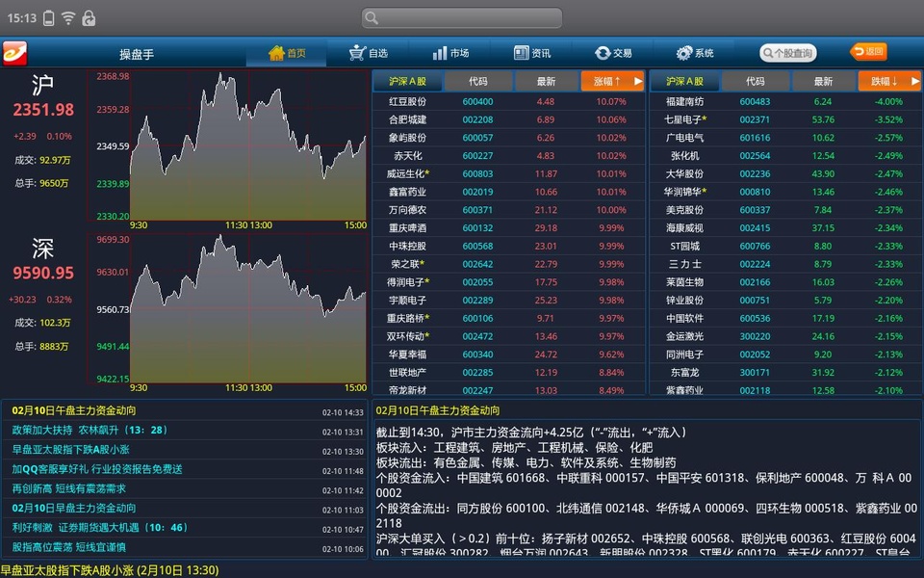Open the 系统 settings tab
Screen dimensions: 924x578
click(695, 53)
